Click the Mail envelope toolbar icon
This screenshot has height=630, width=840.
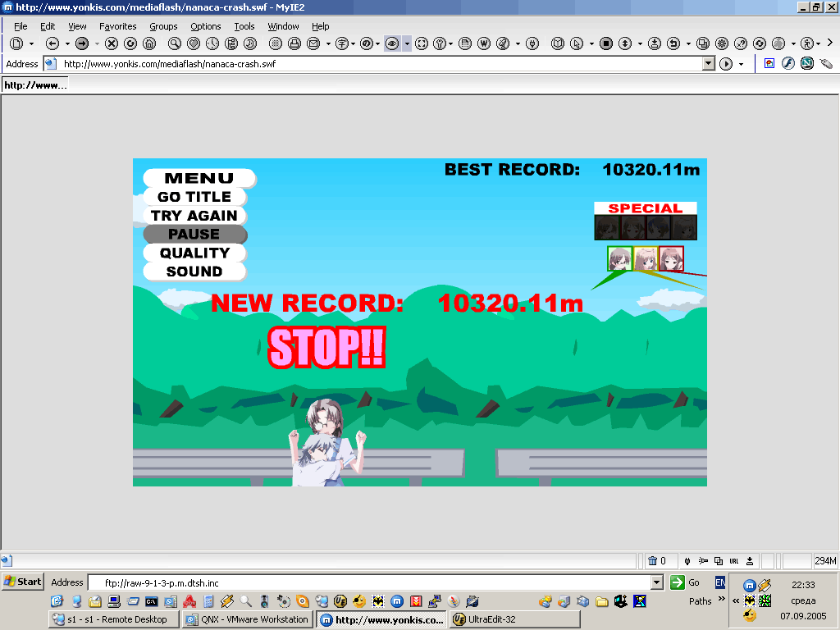click(313, 43)
